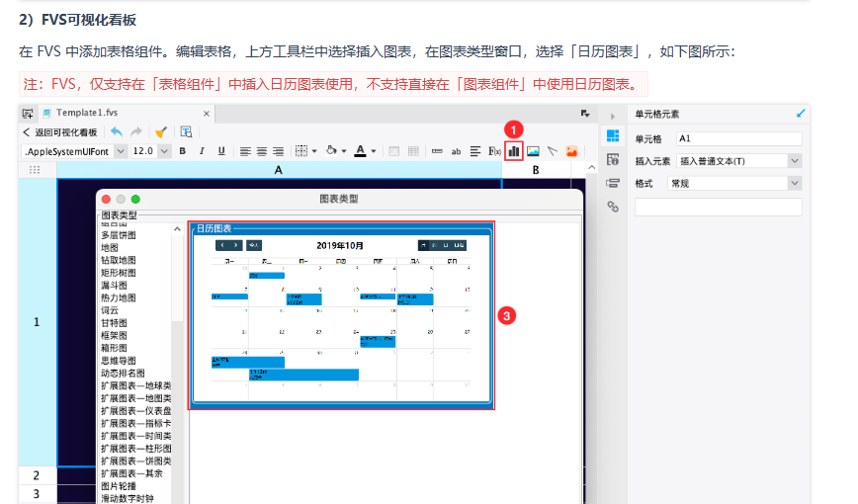Viewport: 858px width, 504px height.
Task: Click the font color A icon
Action: point(360,151)
